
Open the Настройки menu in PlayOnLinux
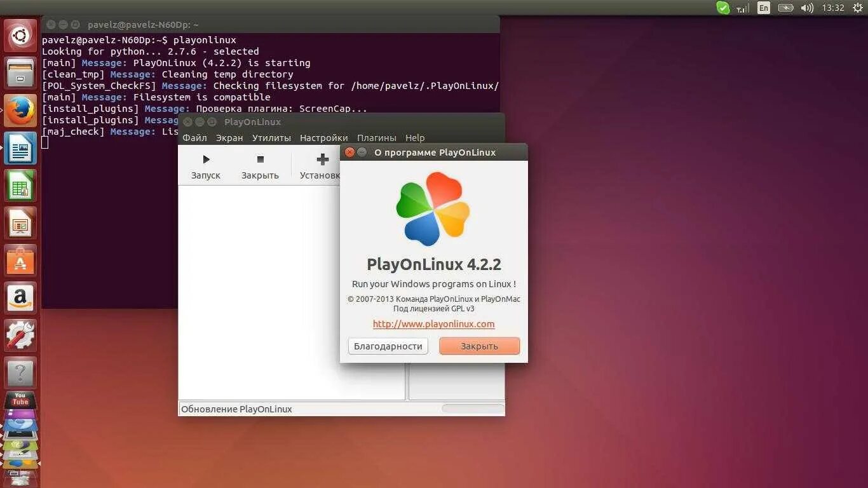[x=324, y=138]
